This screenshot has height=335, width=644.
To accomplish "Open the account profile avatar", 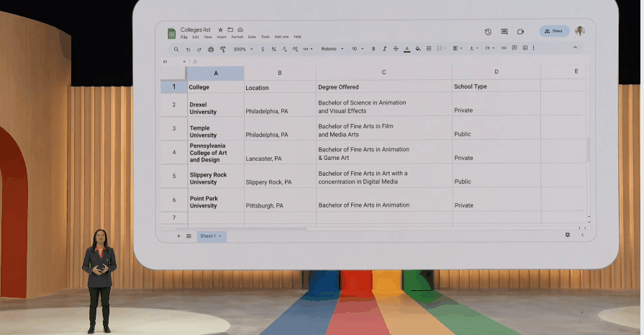I will pos(580,31).
